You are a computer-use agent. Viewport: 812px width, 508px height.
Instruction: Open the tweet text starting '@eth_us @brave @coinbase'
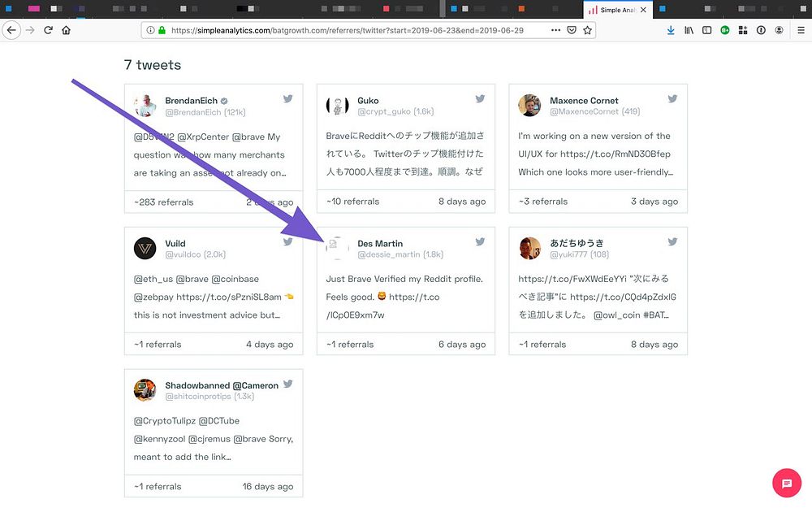214,297
